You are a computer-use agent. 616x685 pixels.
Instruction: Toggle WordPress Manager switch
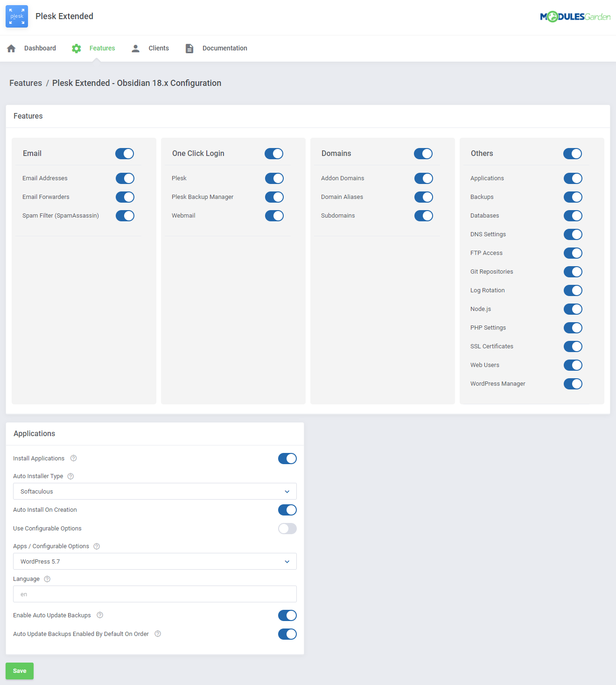pyautogui.click(x=573, y=384)
